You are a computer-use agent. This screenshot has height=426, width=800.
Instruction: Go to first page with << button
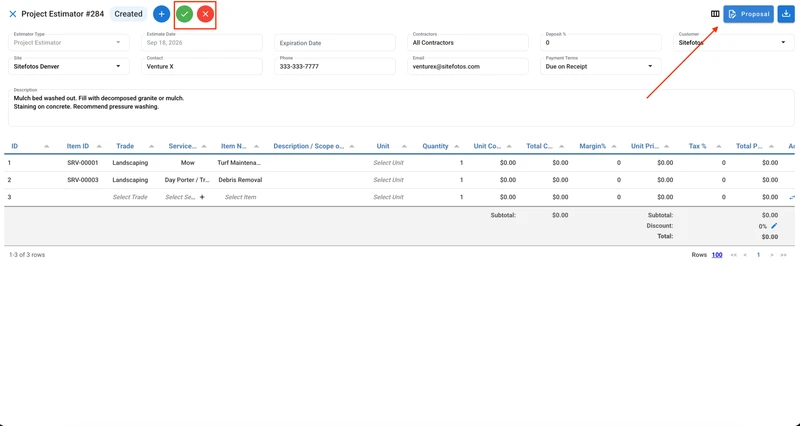click(x=733, y=255)
